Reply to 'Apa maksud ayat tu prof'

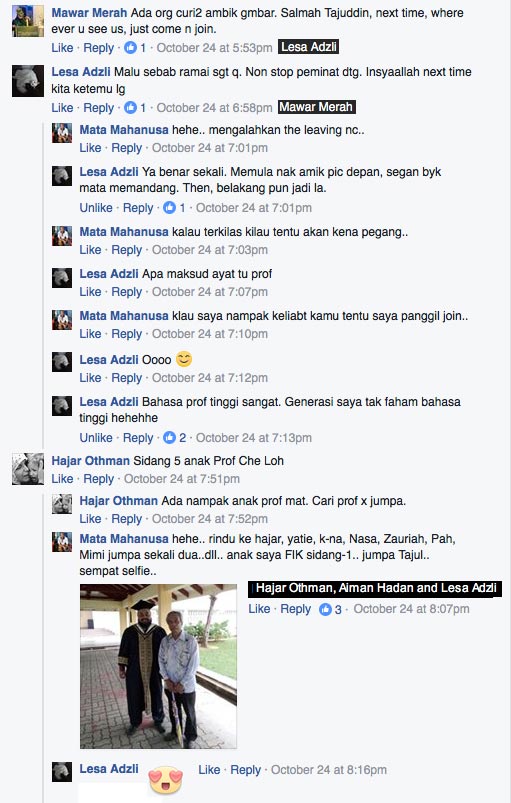126,292
